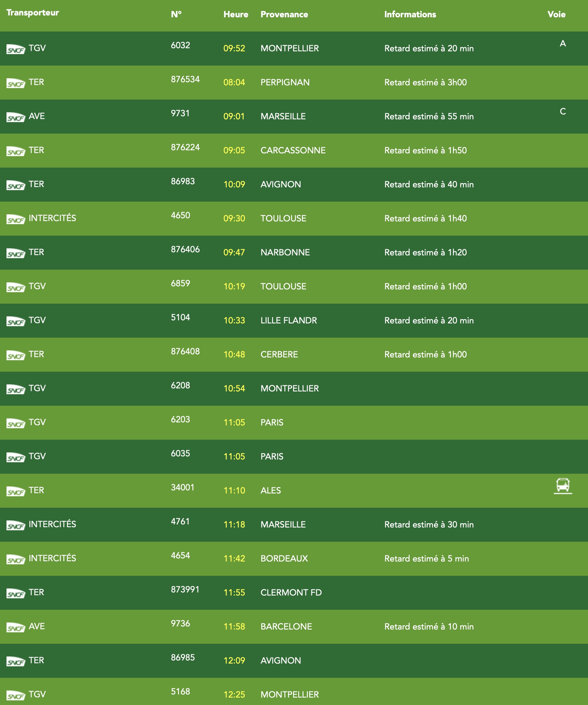Click the SNCF logo of TGV 5104
Screen dimensions: 588x705
[x=16, y=321]
